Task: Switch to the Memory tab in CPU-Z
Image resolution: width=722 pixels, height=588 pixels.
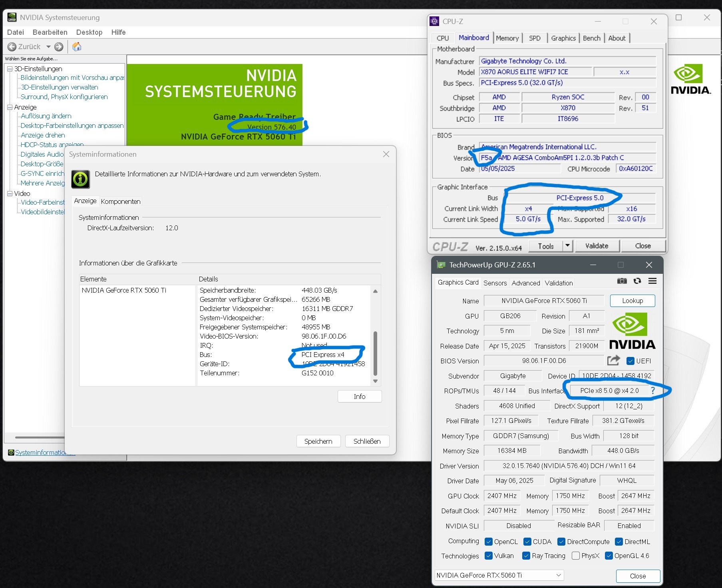Action: tap(507, 38)
